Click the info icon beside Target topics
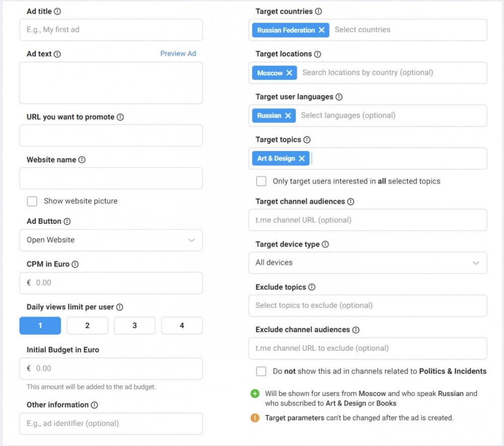This screenshot has height=446, width=504. 307,140
